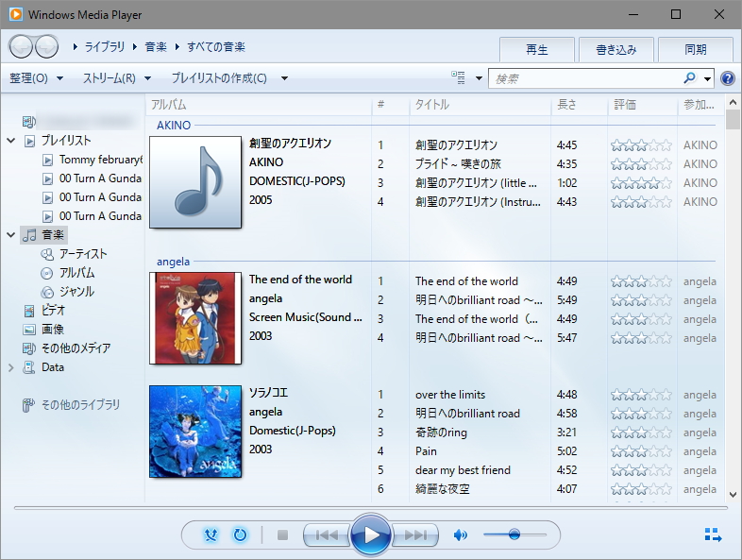742x560 pixels.
Task: Select the track Pain
Action: pos(426,451)
